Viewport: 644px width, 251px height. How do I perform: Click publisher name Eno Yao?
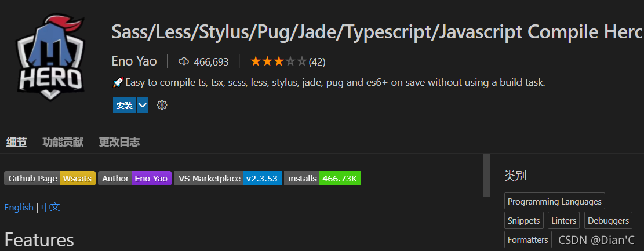click(x=134, y=61)
